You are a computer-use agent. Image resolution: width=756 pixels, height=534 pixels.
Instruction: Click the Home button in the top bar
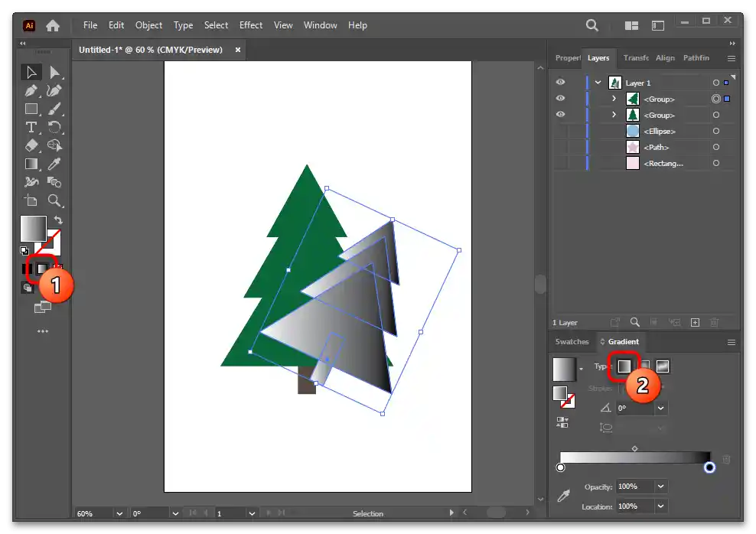pos(53,25)
